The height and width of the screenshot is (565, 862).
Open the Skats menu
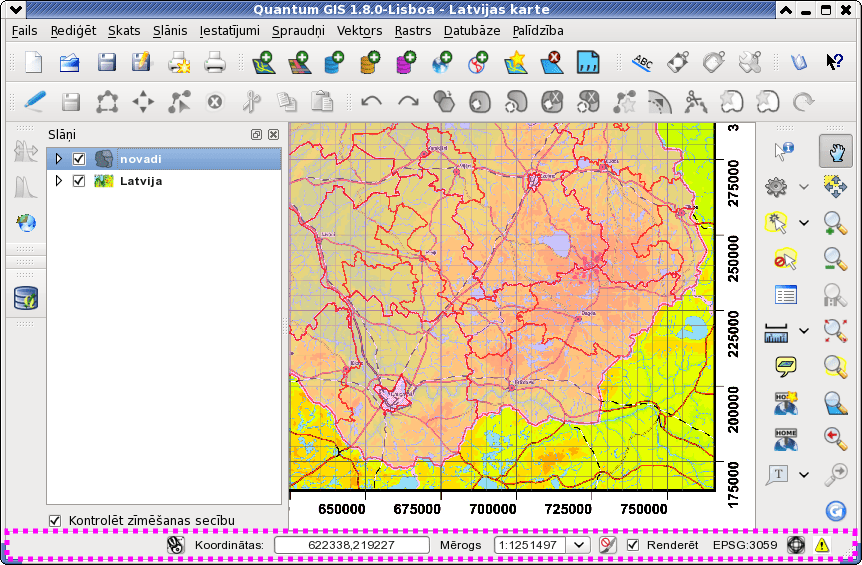(x=124, y=31)
